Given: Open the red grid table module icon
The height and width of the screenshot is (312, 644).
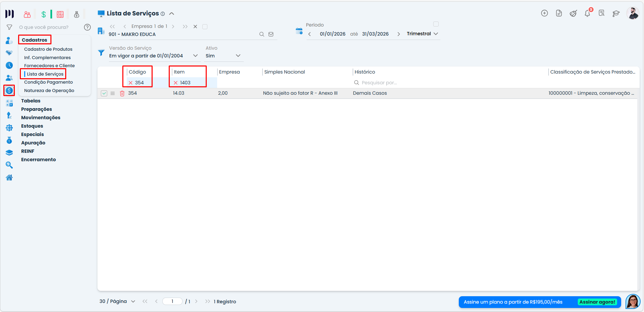Looking at the screenshot, I should pyautogui.click(x=60, y=14).
